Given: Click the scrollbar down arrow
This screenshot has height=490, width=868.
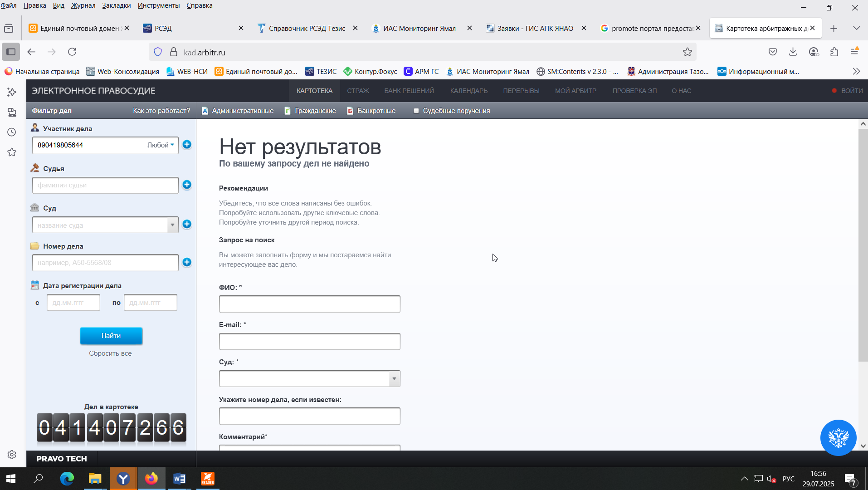Looking at the screenshot, I should pos(863,446).
